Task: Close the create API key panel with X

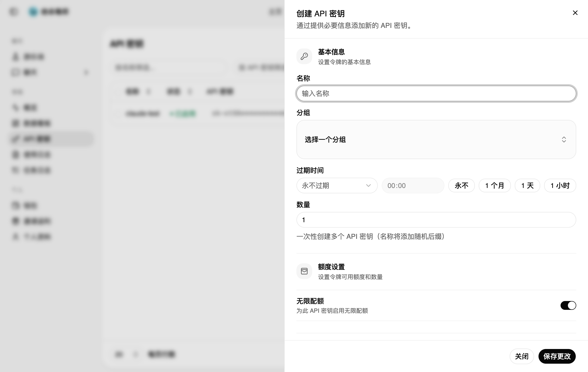Action: (575, 13)
